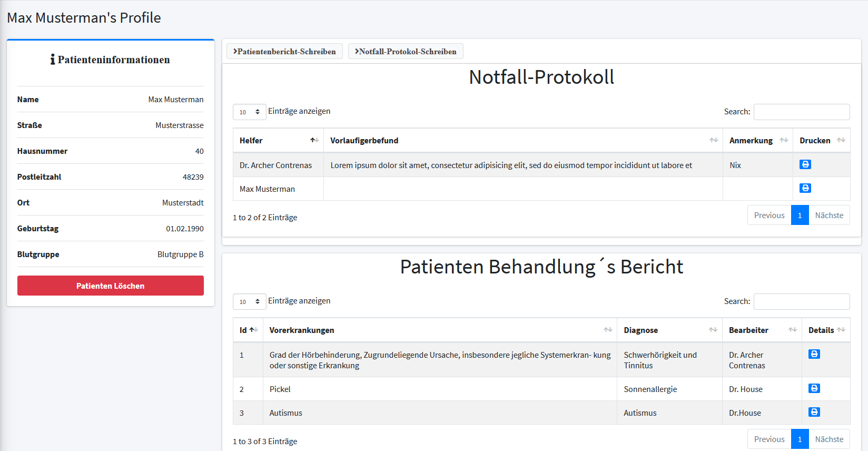Sort reports by Bearbeiter column
Viewport: 868px width, 451px height.
click(762, 330)
